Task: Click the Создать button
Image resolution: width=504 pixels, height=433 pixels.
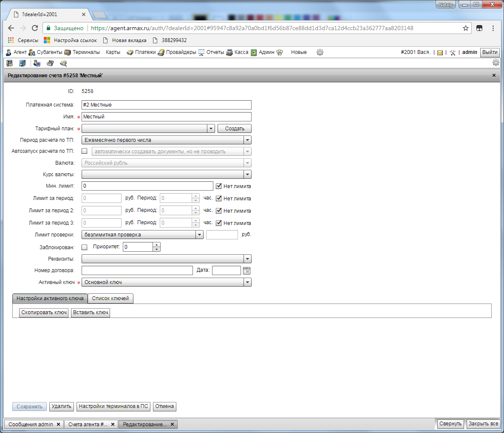Action: 235,128
